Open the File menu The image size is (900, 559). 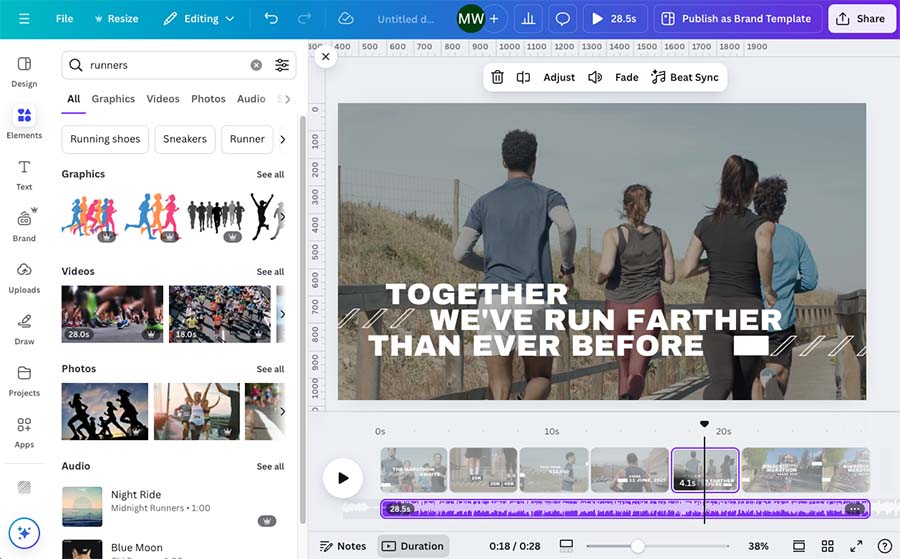(x=64, y=19)
